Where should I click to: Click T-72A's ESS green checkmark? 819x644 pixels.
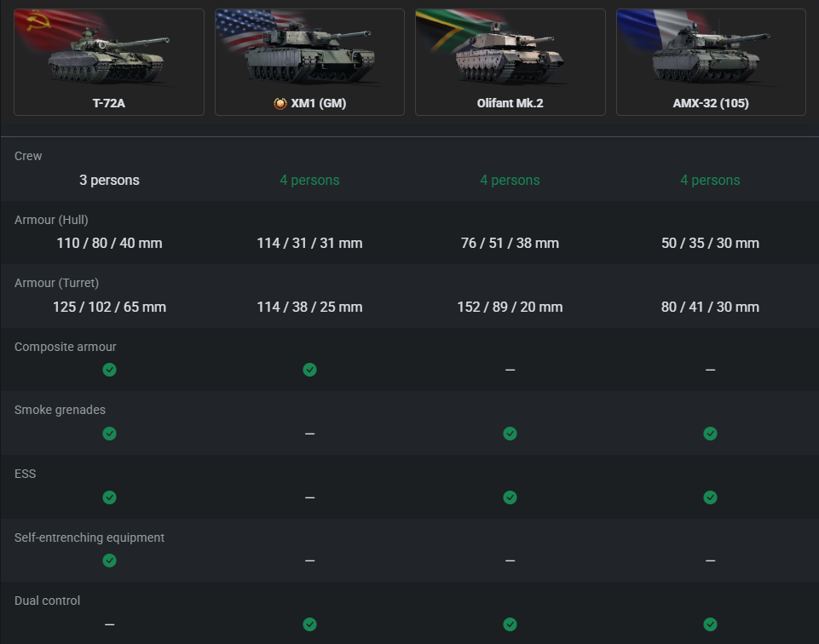(109, 497)
